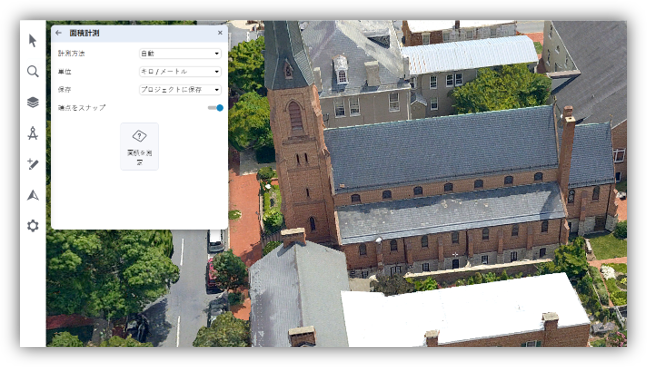
Task: Click the white van parked on street
Action: tap(215, 241)
